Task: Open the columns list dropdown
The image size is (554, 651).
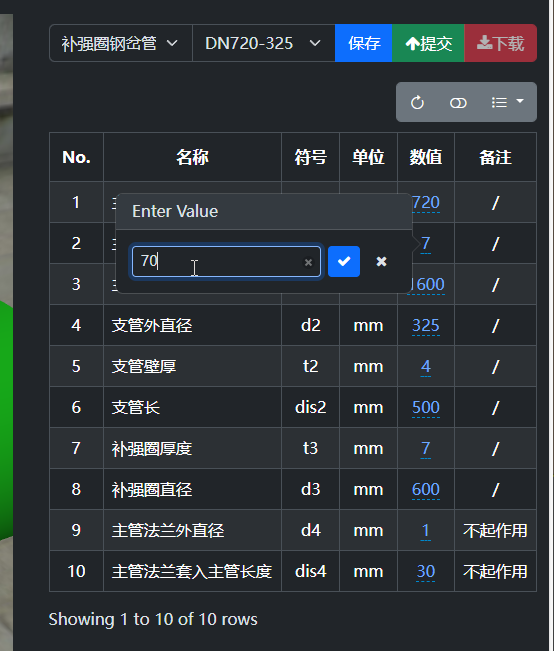Action: [507, 102]
